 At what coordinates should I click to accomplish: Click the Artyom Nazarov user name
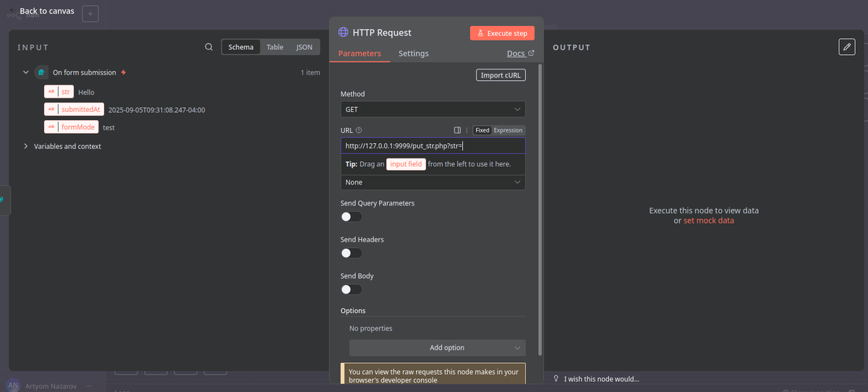[x=52, y=387]
